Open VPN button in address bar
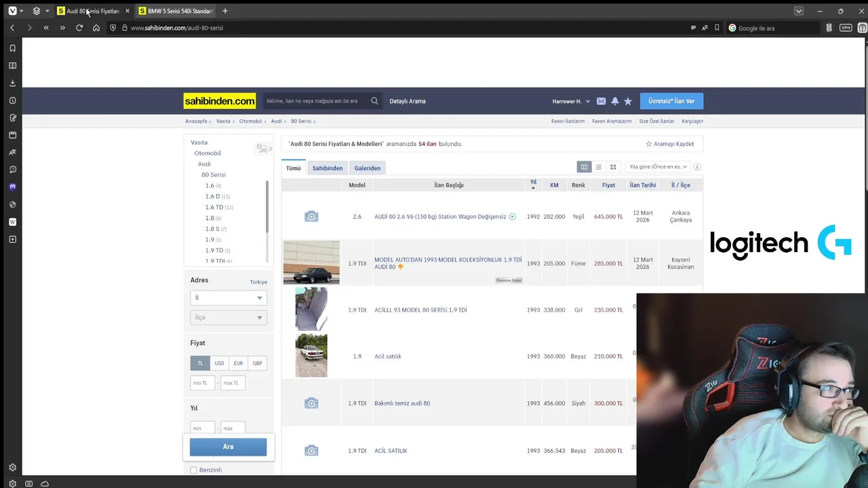868x488 pixels. [x=846, y=28]
